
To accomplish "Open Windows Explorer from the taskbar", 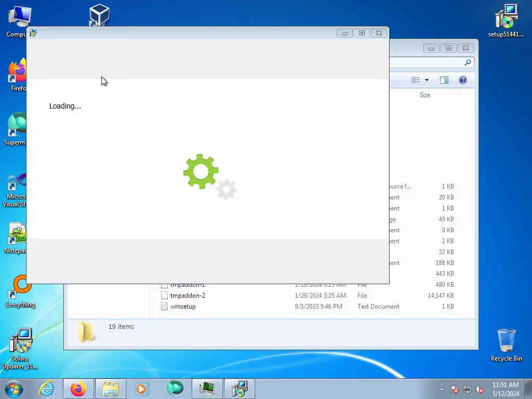I will coord(111,389).
